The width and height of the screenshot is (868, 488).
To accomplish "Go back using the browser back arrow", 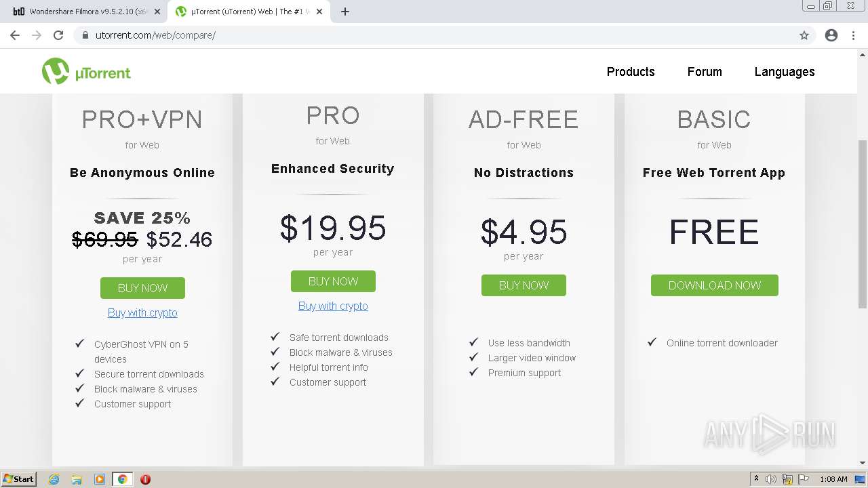I will pos(15,35).
